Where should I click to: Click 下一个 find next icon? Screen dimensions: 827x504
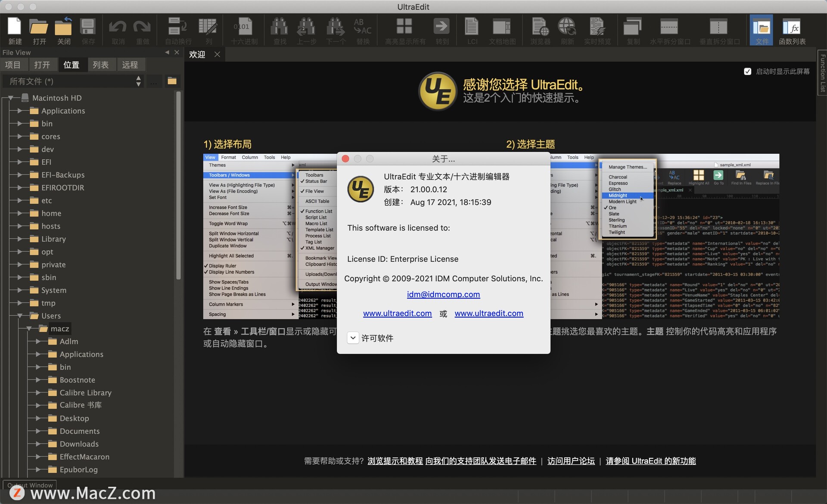coord(335,30)
